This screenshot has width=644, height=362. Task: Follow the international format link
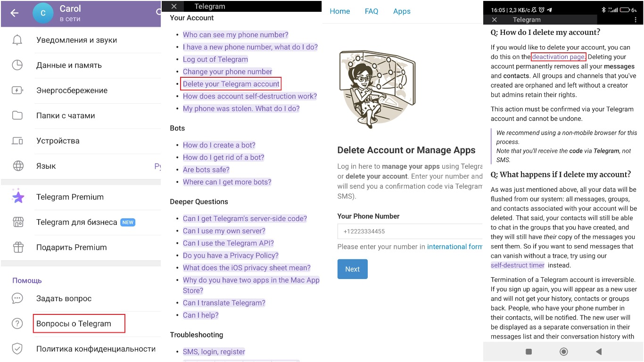click(x=455, y=247)
